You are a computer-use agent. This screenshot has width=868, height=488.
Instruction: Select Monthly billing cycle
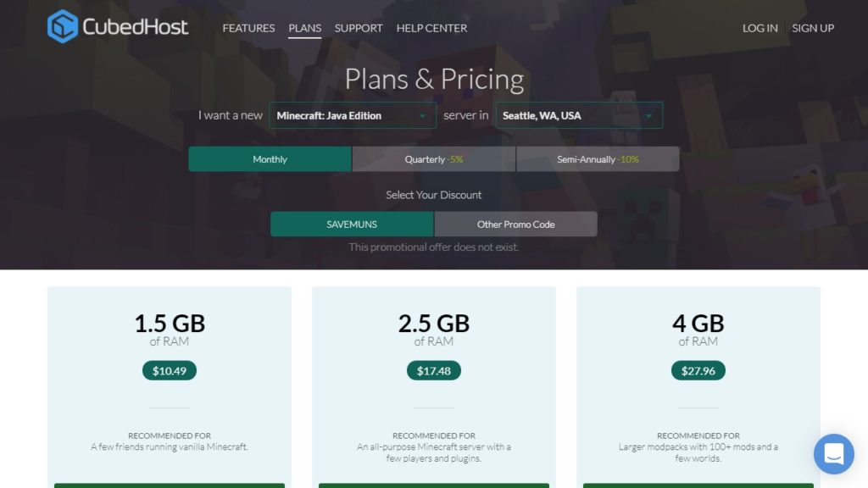click(270, 158)
